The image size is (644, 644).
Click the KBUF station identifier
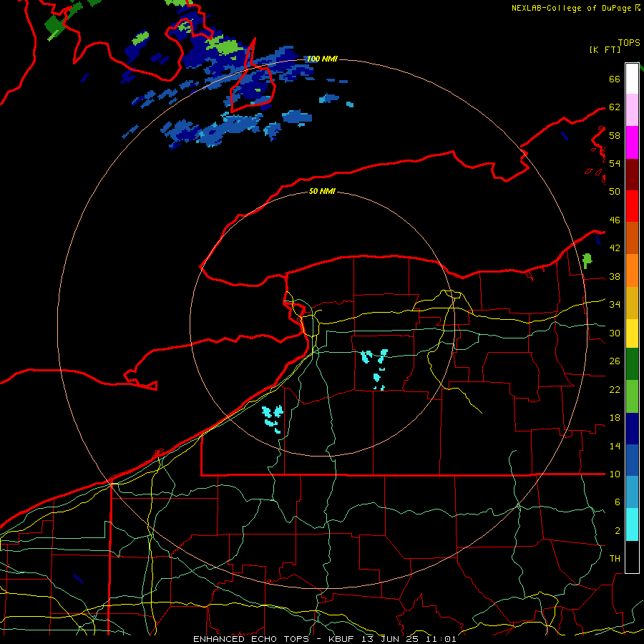click(x=342, y=639)
